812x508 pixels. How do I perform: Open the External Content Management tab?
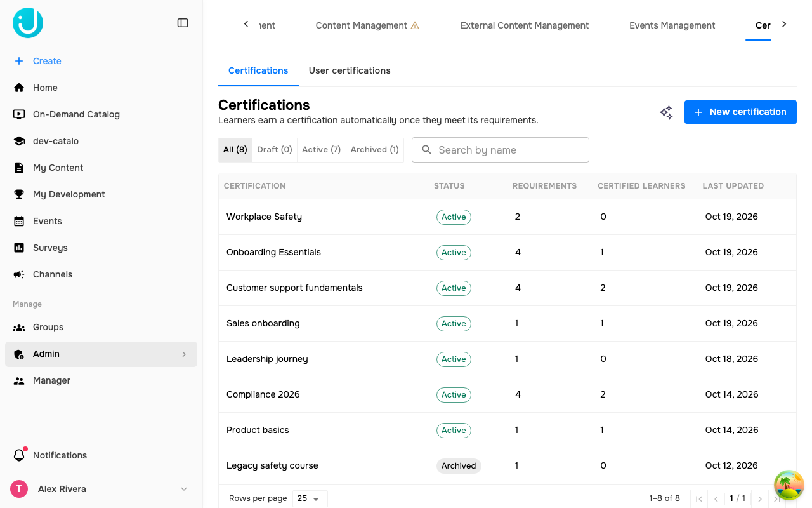point(525,25)
